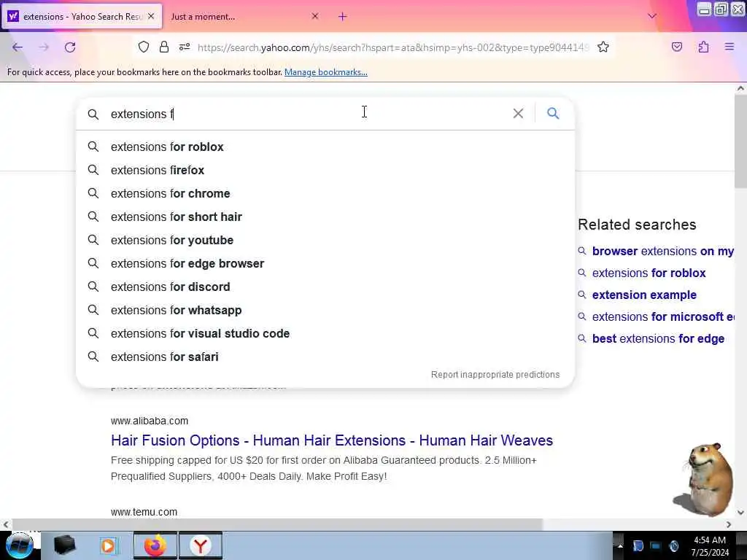Select suggestion extensions for youtube
The height and width of the screenshot is (560, 747).
pyautogui.click(x=325, y=240)
